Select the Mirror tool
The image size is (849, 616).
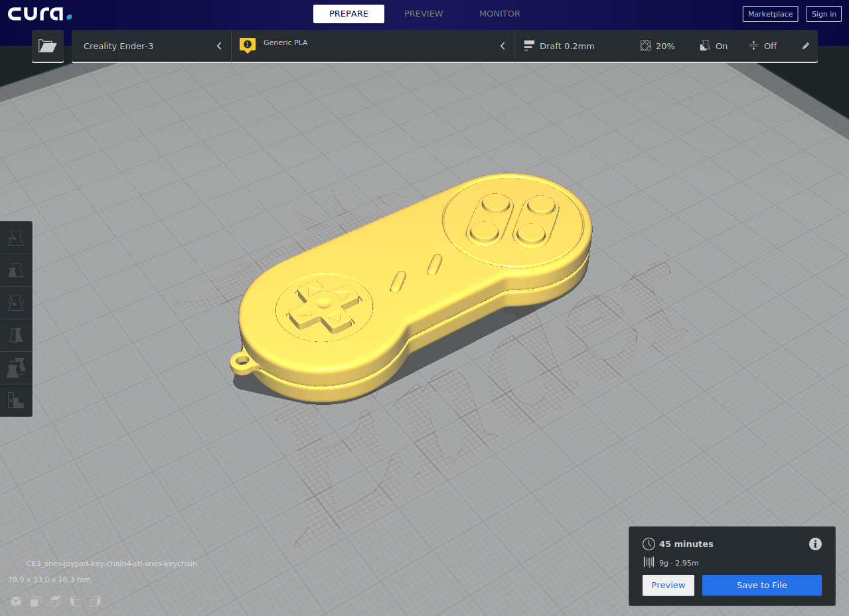[16, 335]
